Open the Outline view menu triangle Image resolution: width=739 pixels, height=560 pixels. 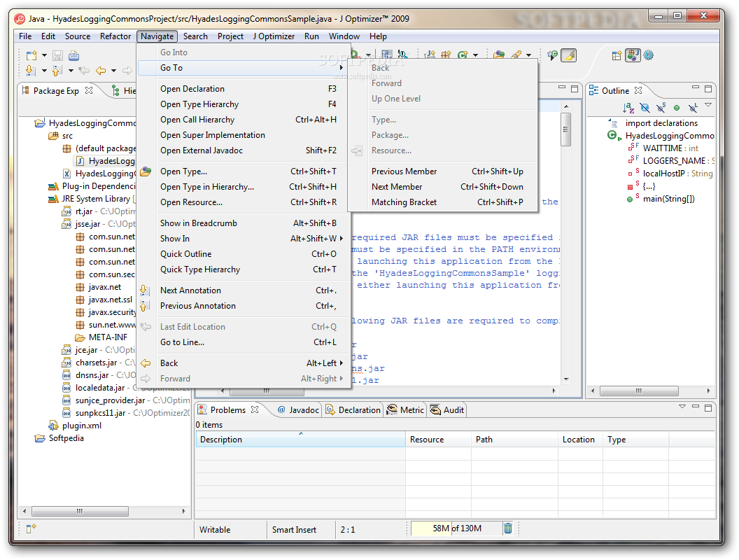tap(708, 105)
